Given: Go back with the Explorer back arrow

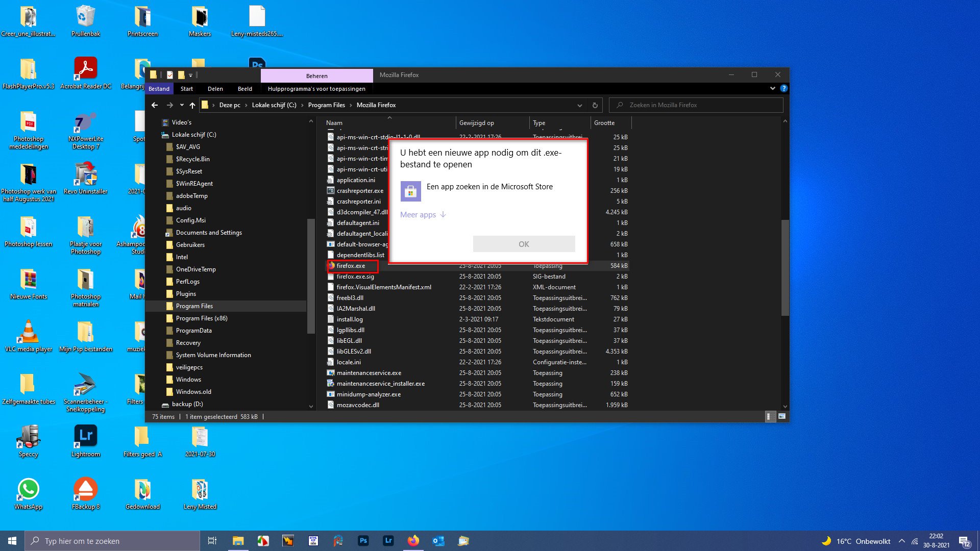Looking at the screenshot, I should [x=155, y=105].
